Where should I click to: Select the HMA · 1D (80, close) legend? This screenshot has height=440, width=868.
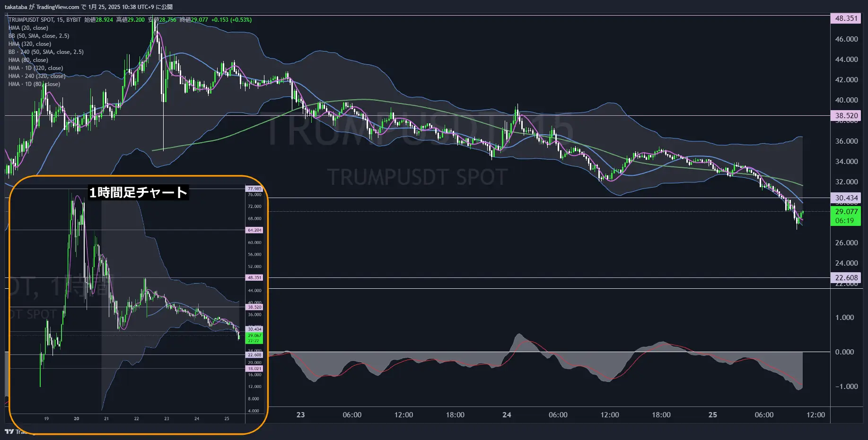(x=34, y=84)
